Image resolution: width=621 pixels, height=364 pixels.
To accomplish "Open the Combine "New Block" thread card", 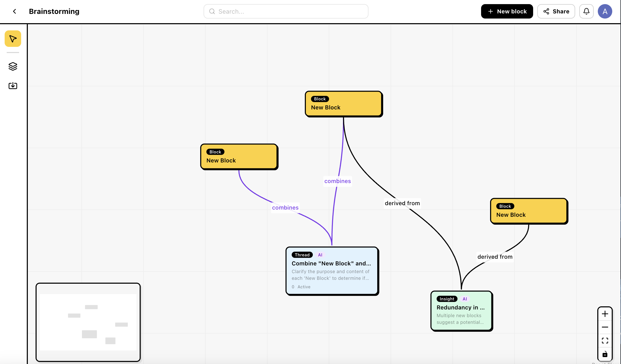I will tap(332, 271).
